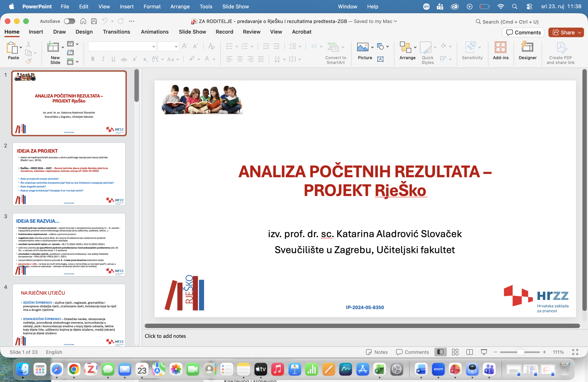The width and height of the screenshot is (588, 382).
Task: Click the Save floppy disk icon
Action: [94, 21]
